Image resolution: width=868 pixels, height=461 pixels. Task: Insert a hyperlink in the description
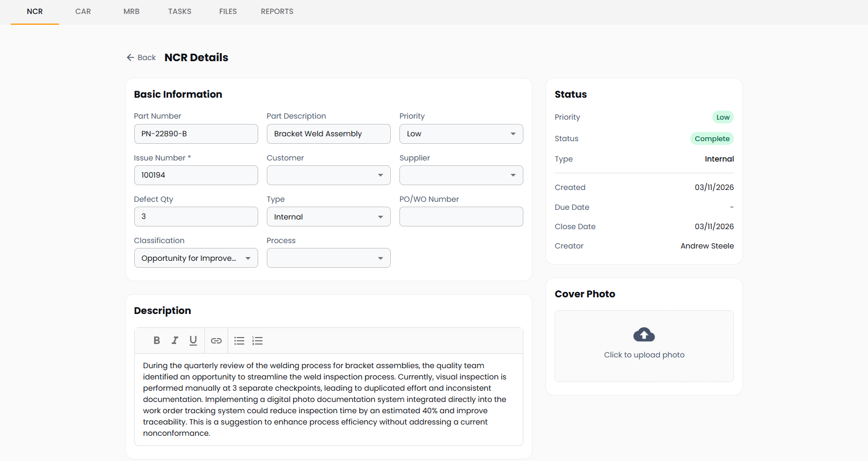216,341
